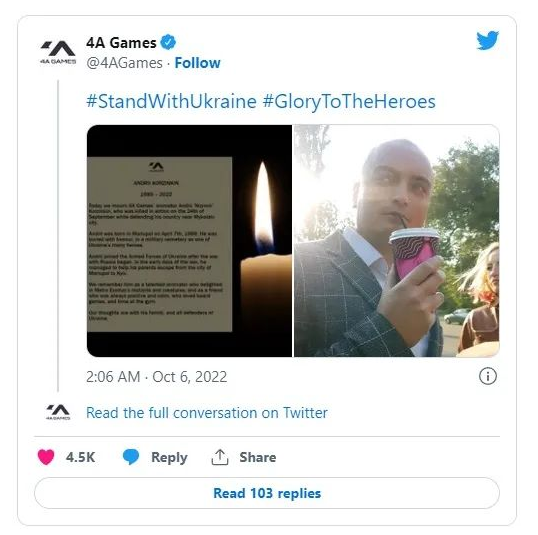
Task: Click the 2:06 AM Oct 6, 2022 timestamp
Action: [156, 376]
